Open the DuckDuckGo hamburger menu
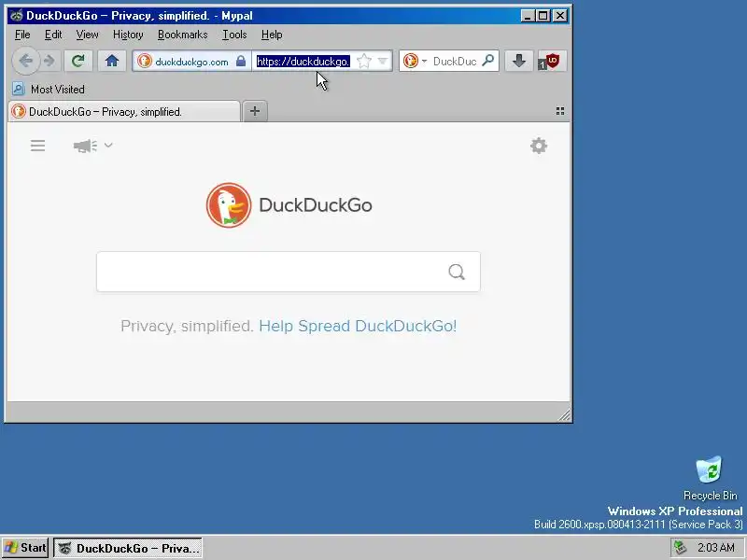The height and width of the screenshot is (560, 747). click(37, 146)
